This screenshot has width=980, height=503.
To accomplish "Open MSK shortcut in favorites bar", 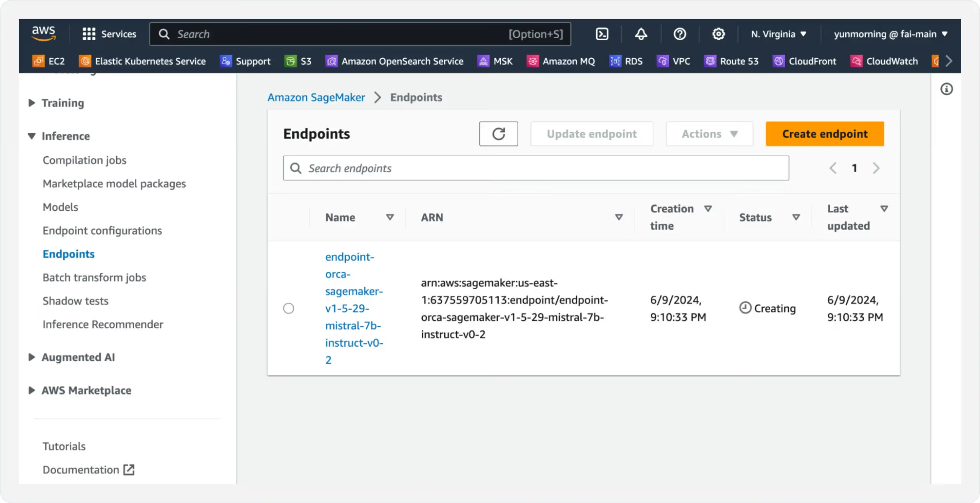I will tap(495, 61).
